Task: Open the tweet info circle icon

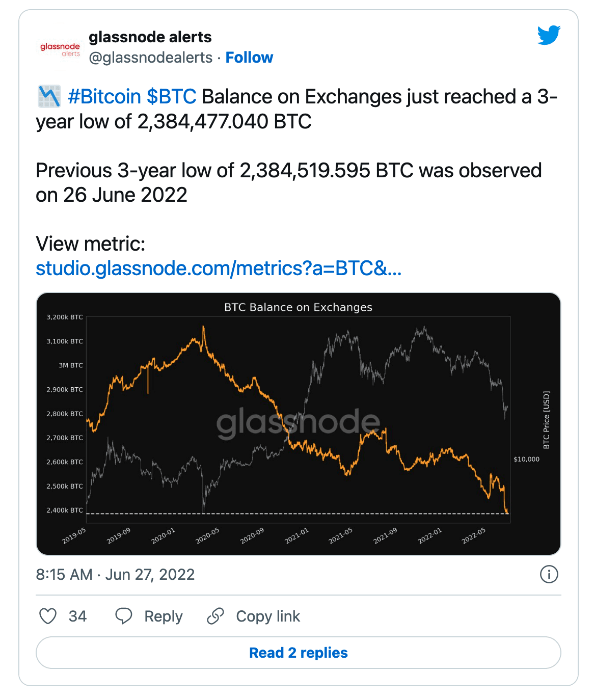Action: coord(549,574)
